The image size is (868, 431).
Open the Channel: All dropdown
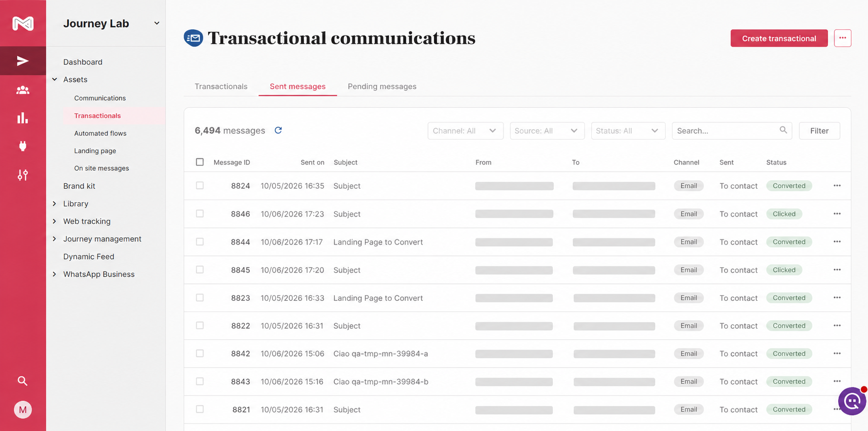click(465, 131)
